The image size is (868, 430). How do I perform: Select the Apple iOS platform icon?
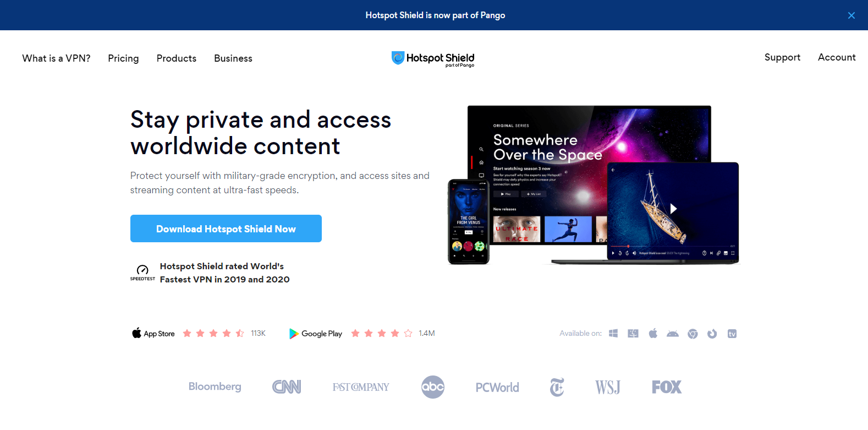tap(653, 333)
